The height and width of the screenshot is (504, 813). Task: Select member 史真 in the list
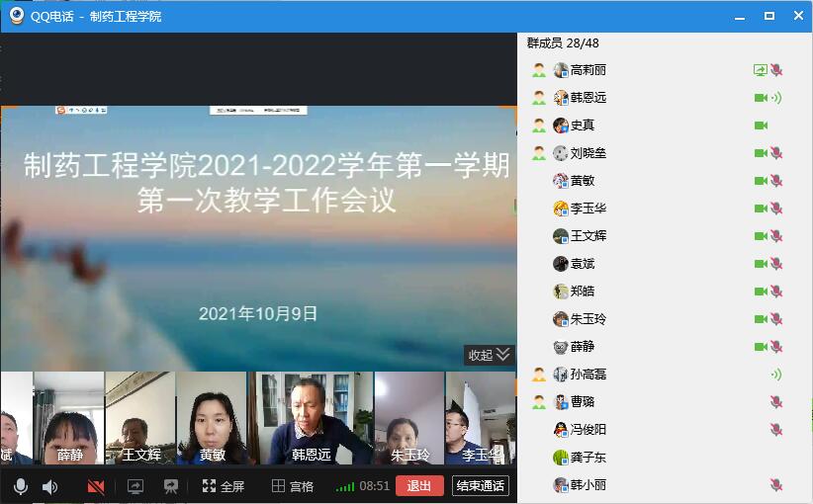pyautogui.click(x=583, y=126)
